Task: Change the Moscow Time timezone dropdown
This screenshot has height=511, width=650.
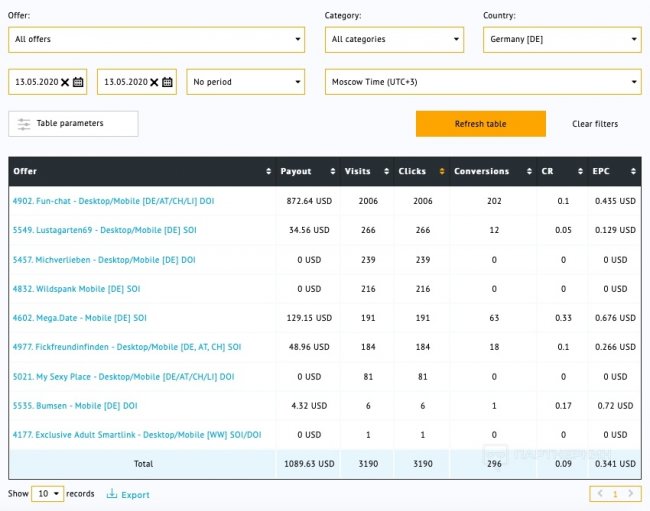Action: (483, 82)
